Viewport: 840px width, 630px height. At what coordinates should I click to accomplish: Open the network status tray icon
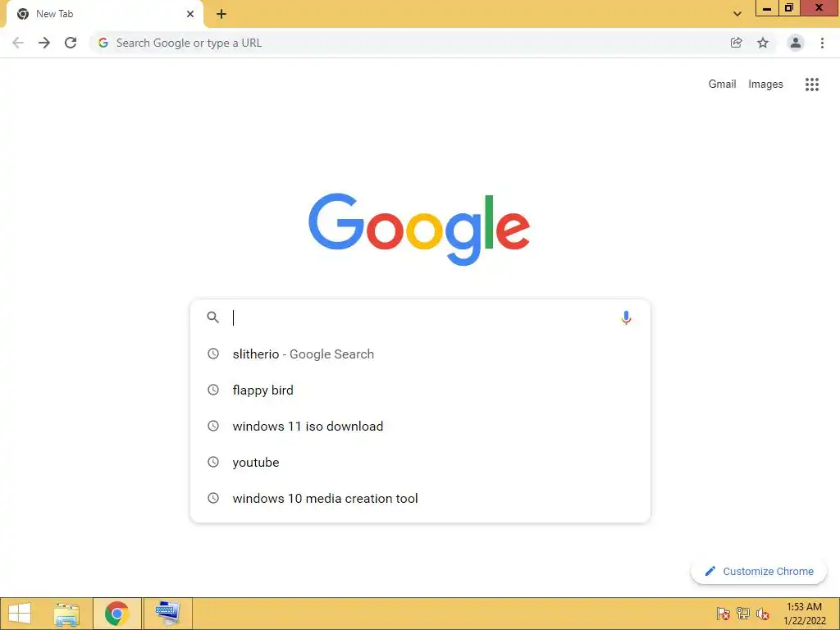click(x=743, y=614)
